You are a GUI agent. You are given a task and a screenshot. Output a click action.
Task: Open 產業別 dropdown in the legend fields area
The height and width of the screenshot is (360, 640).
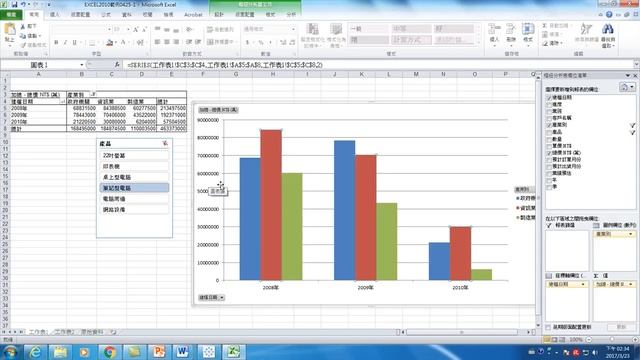coord(631,234)
